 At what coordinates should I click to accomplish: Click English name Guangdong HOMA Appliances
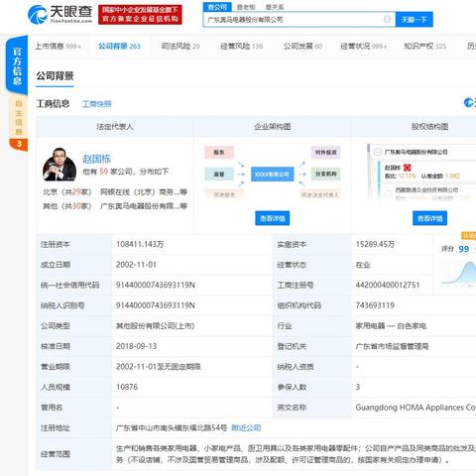(416, 408)
